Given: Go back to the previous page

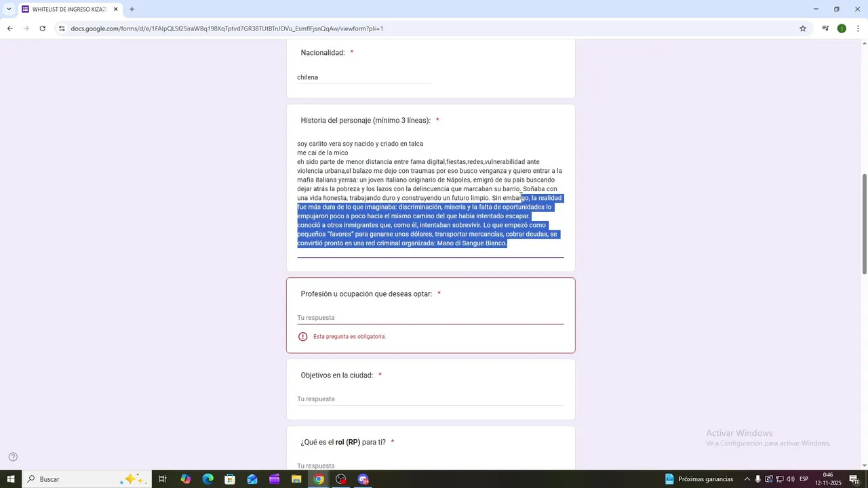Looking at the screenshot, I should point(9,28).
